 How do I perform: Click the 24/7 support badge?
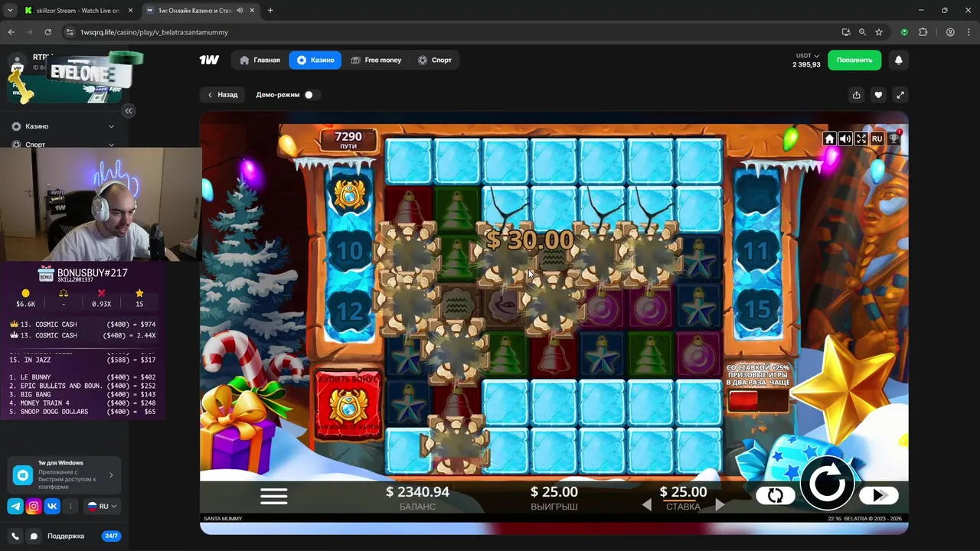111,536
